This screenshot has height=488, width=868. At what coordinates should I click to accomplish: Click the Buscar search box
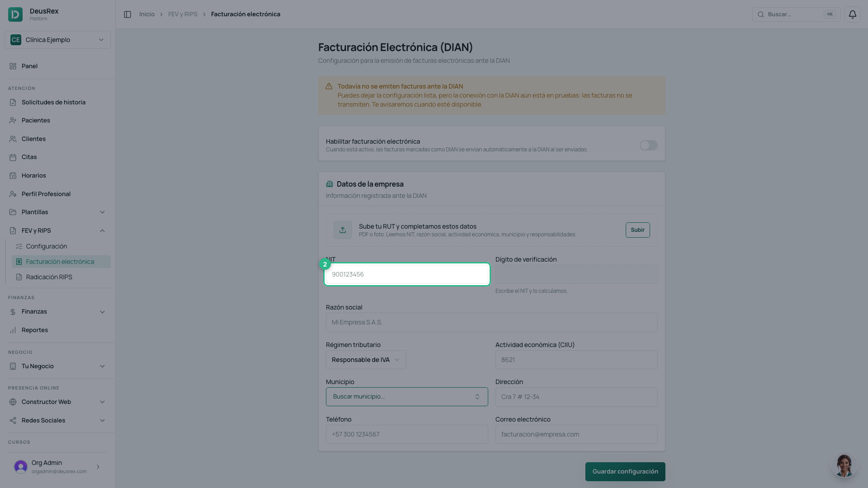click(796, 14)
